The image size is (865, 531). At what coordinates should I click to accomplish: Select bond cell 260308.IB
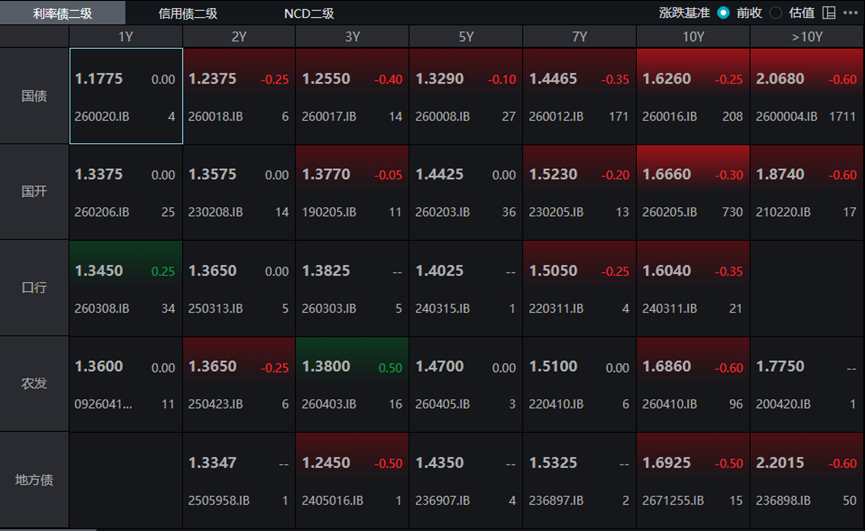tap(126, 288)
